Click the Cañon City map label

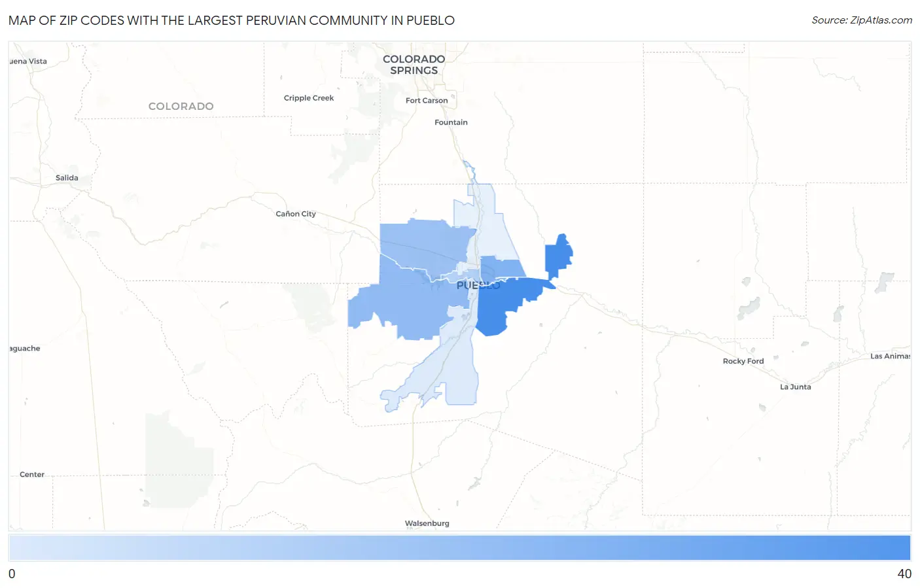(296, 214)
